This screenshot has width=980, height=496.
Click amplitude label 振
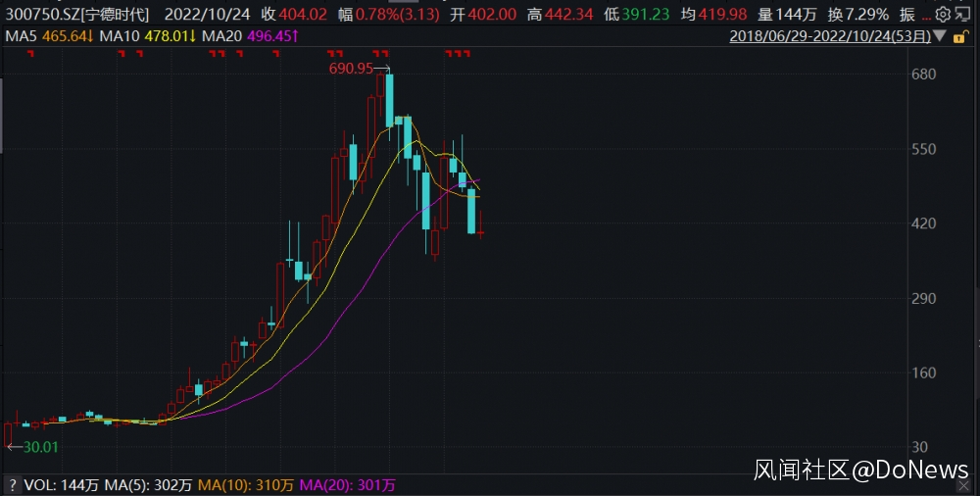pyautogui.click(x=906, y=15)
